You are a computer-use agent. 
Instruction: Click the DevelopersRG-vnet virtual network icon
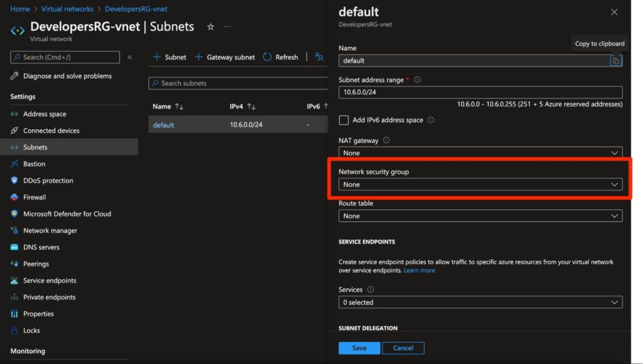click(18, 31)
